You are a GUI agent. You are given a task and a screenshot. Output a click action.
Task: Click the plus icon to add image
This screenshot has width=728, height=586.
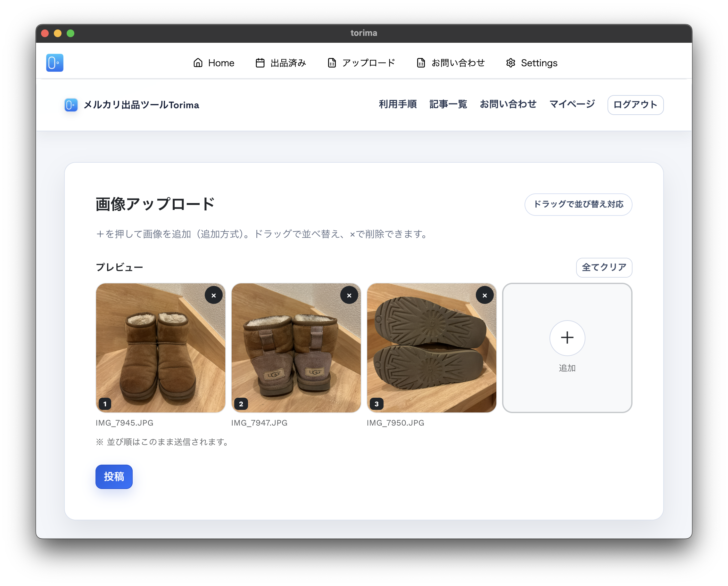(567, 338)
